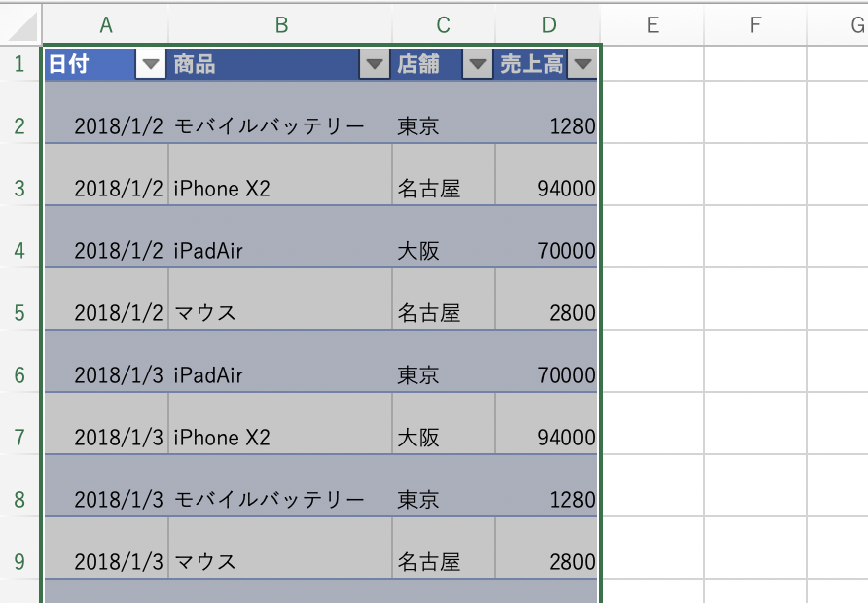The height and width of the screenshot is (603, 868).
Task: Click the 大阪 cell in row 4
Action: (443, 251)
